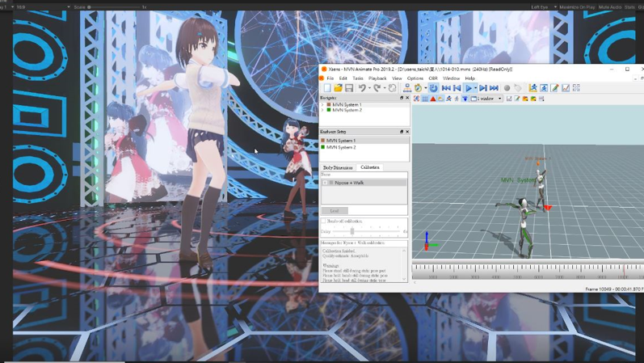The width and height of the screenshot is (644, 363).
Task: Open the running figure graph icon
Action: (x=532, y=88)
